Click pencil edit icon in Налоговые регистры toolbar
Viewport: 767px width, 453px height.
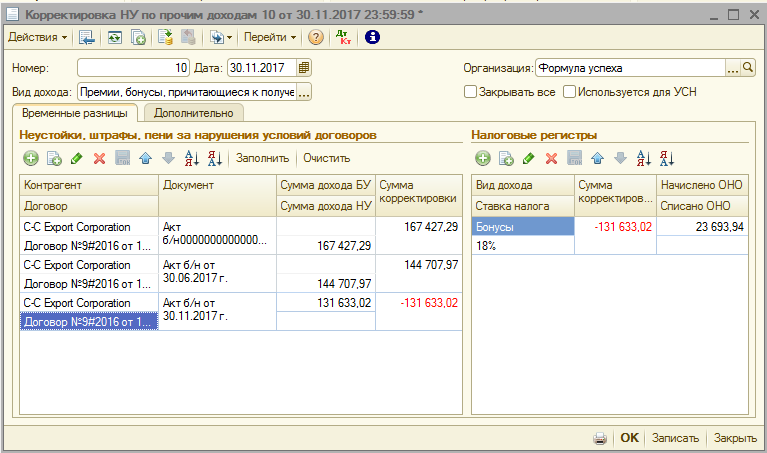(x=528, y=158)
